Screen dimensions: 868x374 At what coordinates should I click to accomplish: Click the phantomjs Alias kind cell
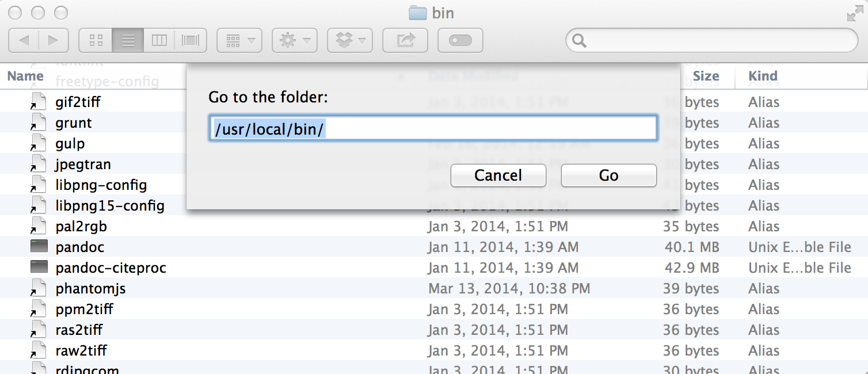[x=764, y=289]
